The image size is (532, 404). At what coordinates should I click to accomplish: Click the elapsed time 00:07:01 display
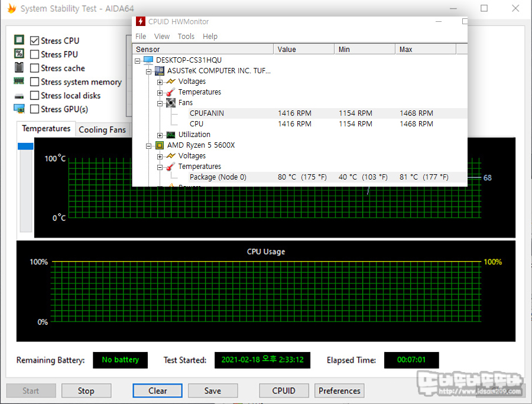(411, 360)
